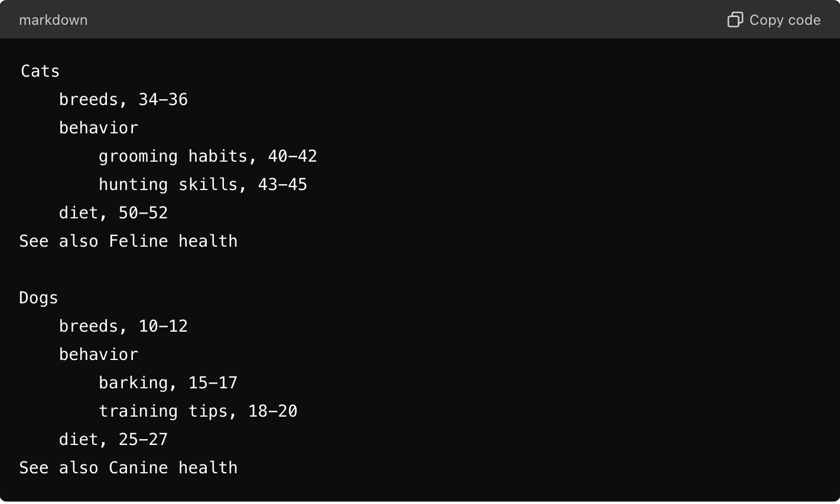Select 'grooming habits, 40-42' line
This screenshot has height=504, width=840.
click(208, 156)
